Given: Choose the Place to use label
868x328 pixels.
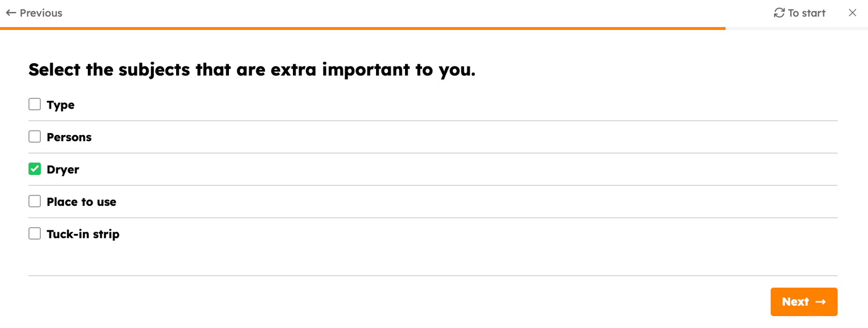Looking at the screenshot, I should click(82, 202).
